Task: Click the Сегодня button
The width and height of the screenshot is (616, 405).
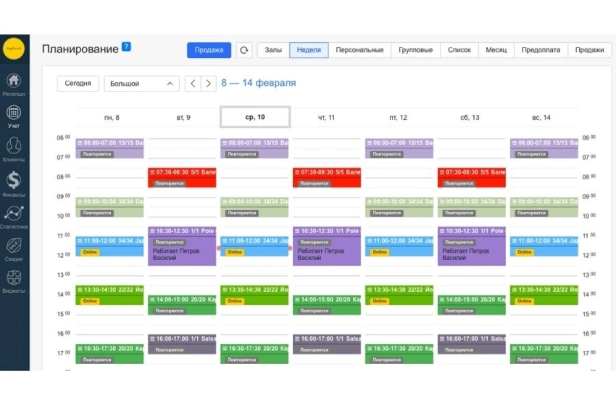Action: click(78, 84)
